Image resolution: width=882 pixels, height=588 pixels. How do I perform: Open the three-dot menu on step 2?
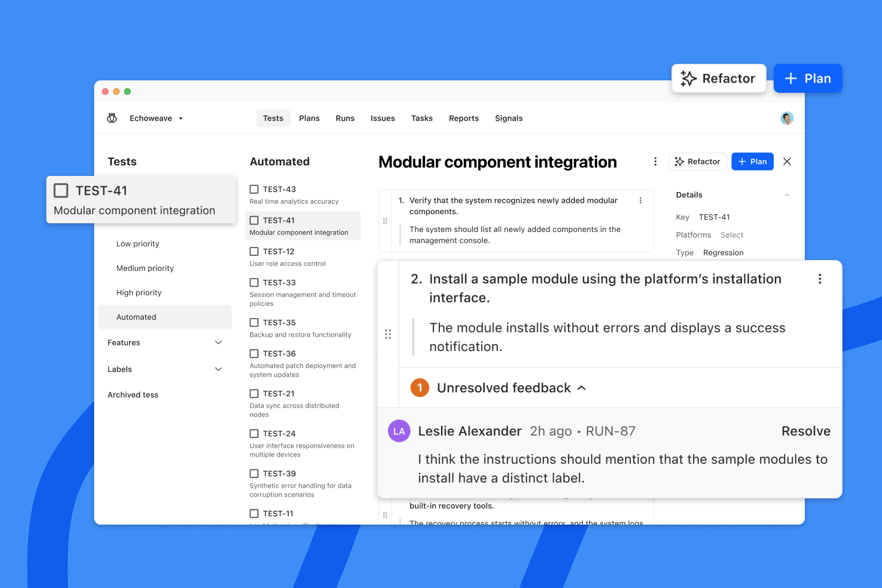coord(820,279)
